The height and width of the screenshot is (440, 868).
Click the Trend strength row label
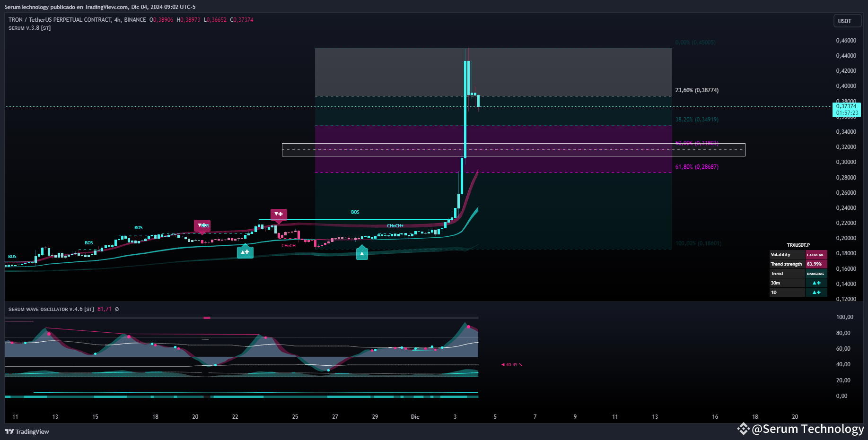tap(786, 264)
